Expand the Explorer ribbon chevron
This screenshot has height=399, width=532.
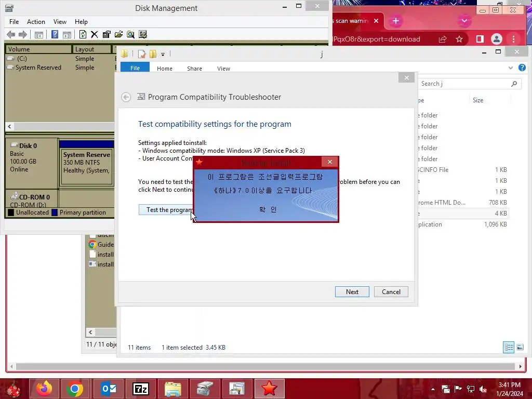click(511, 68)
